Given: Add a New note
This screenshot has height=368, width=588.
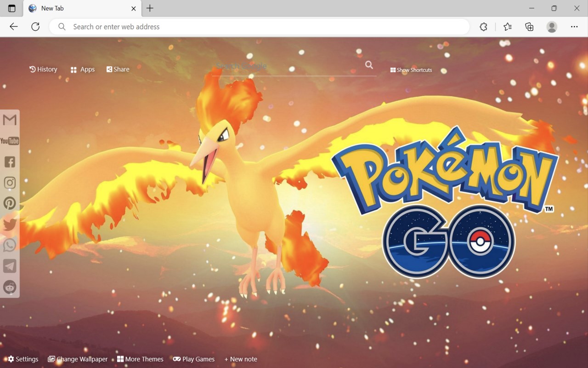Looking at the screenshot, I should tap(241, 359).
